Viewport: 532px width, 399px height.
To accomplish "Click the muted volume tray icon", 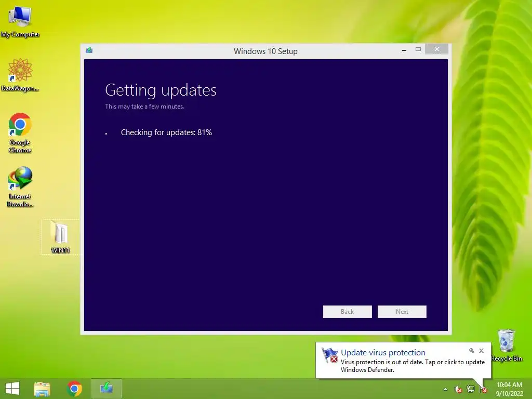I will point(458,390).
